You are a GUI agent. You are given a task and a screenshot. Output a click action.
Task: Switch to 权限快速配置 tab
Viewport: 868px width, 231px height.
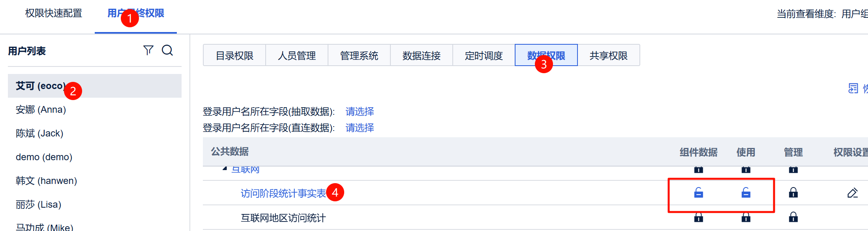(54, 13)
